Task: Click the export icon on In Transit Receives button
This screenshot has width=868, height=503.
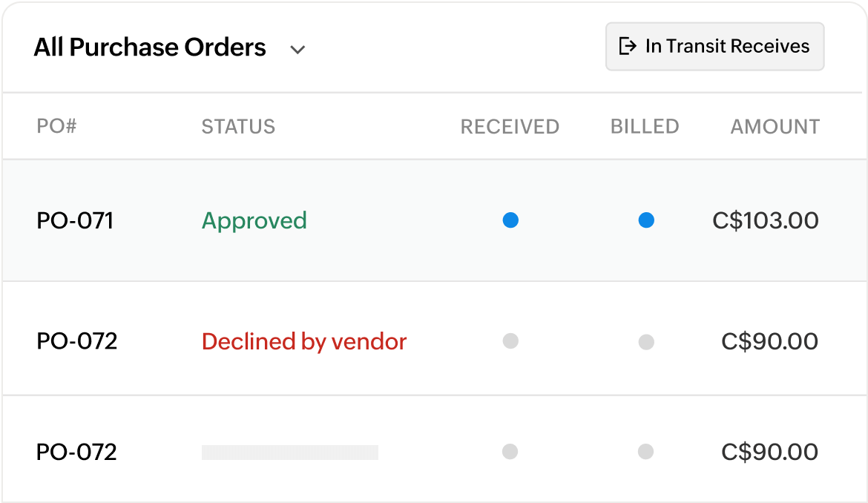Action: point(627,46)
